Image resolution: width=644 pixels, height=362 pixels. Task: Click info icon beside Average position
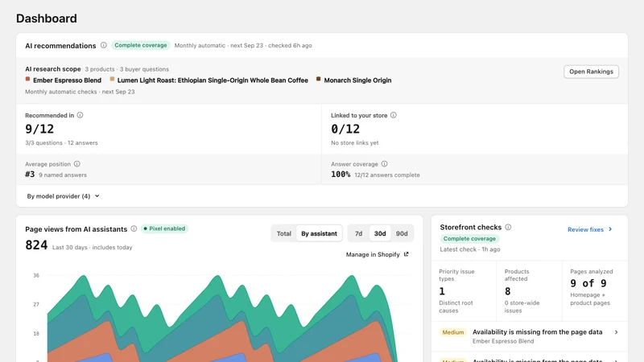click(x=76, y=164)
